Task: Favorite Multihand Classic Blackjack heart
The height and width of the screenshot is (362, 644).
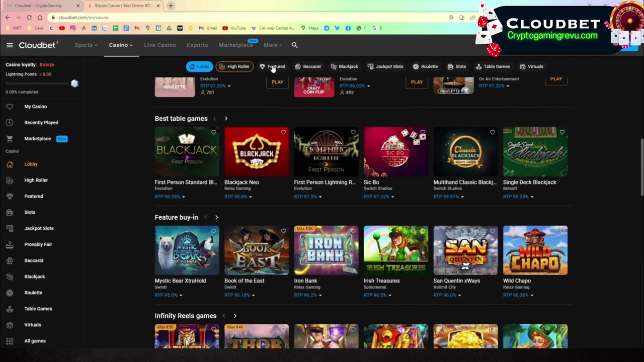Action: pos(492,132)
